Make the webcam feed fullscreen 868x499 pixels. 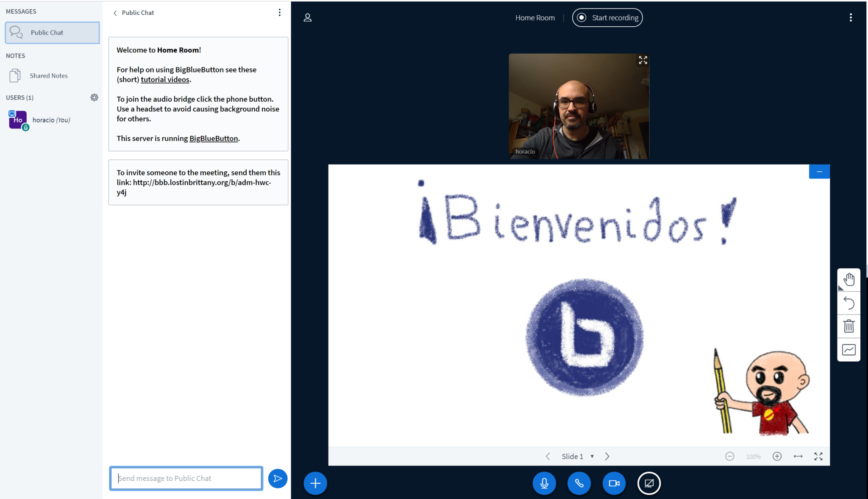pos(642,60)
